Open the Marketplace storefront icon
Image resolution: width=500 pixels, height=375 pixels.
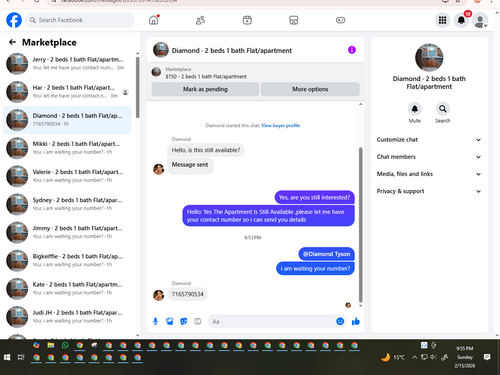pos(293,20)
